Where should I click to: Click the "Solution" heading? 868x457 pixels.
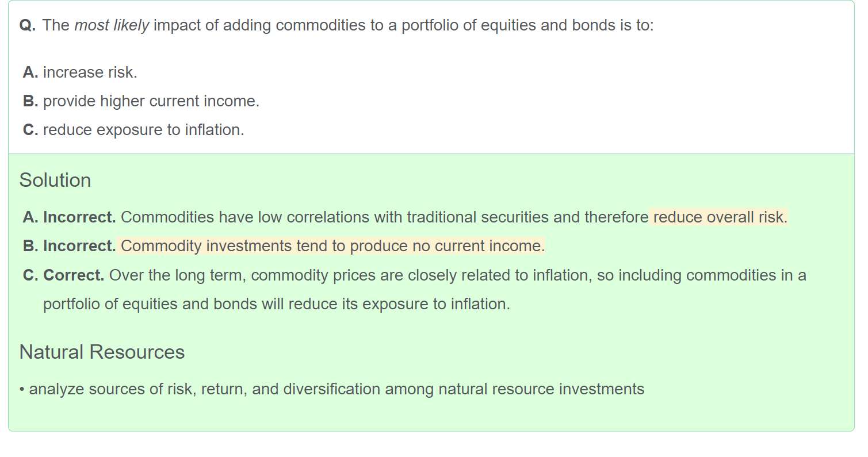click(55, 180)
